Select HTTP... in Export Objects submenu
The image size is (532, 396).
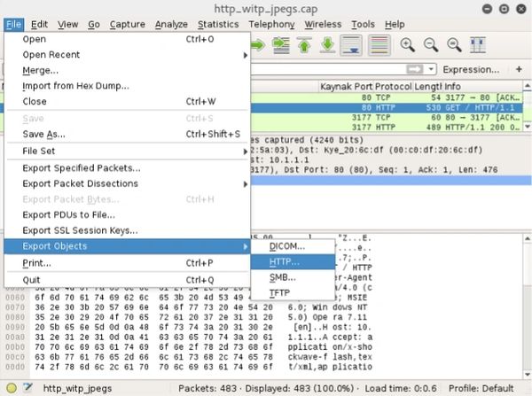pyautogui.click(x=293, y=262)
